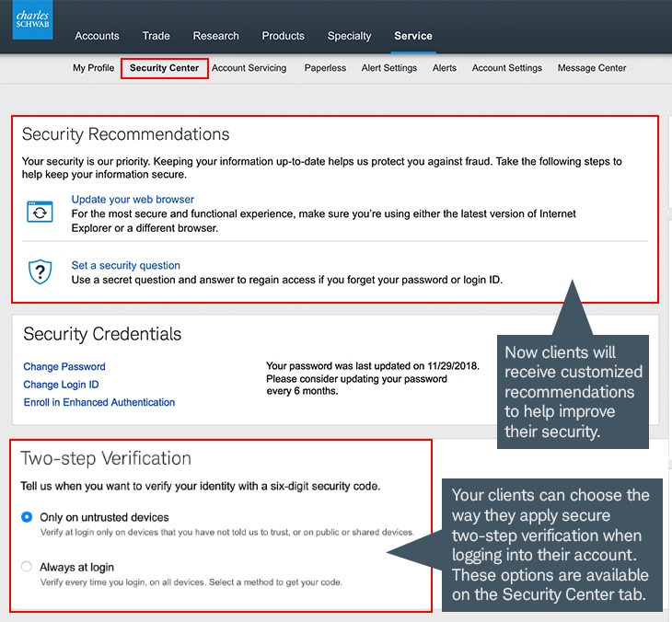Click the Change Password link

point(64,367)
